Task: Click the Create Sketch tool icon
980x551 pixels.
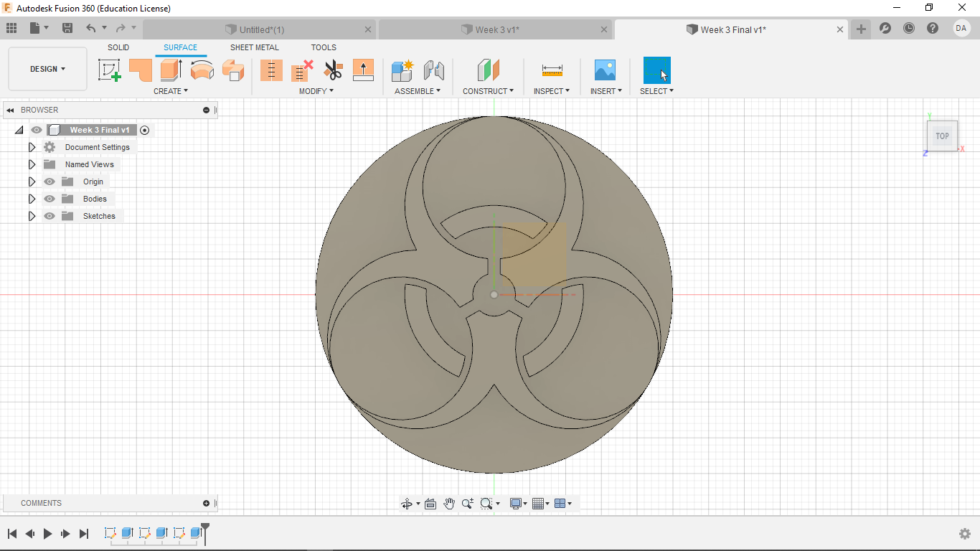Action: [x=109, y=70]
